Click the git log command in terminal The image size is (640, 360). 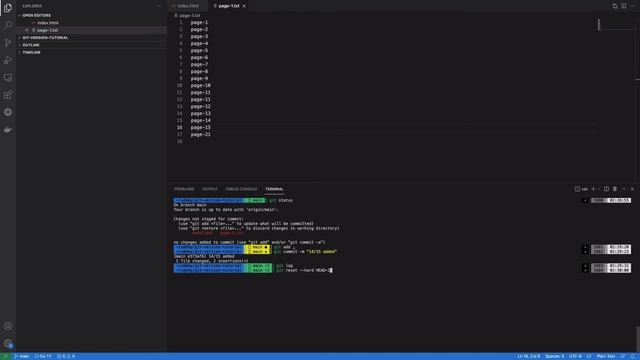tap(284, 266)
